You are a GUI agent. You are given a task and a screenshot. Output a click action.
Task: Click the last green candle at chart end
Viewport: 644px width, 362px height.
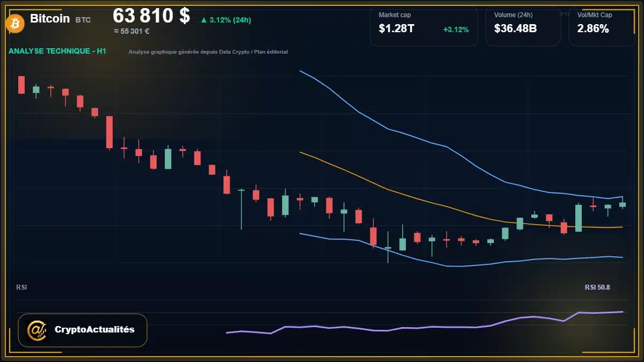tap(623, 204)
